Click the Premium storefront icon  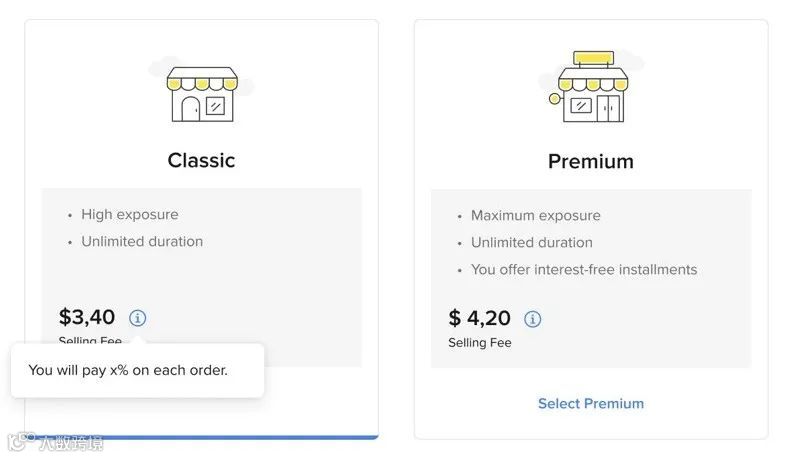click(x=590, y=89)
